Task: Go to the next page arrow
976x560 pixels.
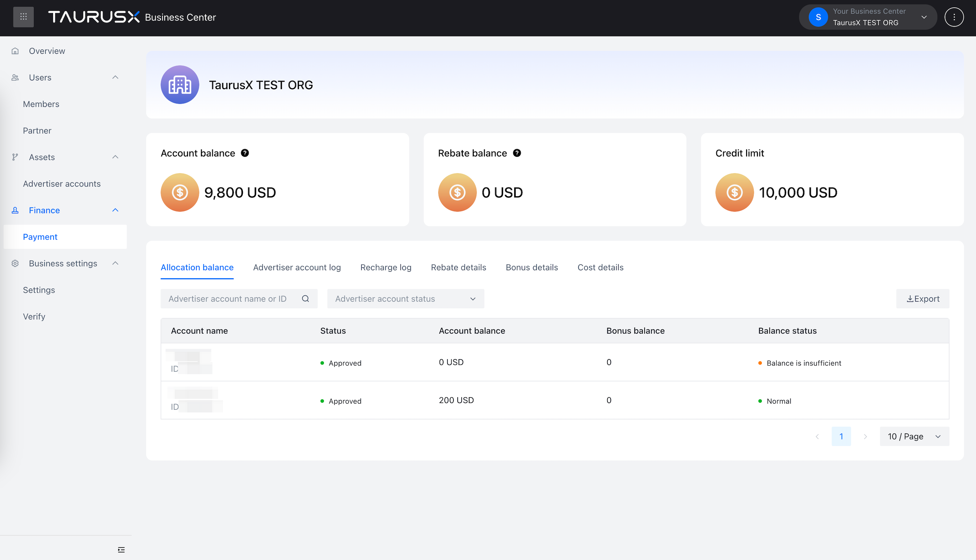Action: [x=865, y=437]
